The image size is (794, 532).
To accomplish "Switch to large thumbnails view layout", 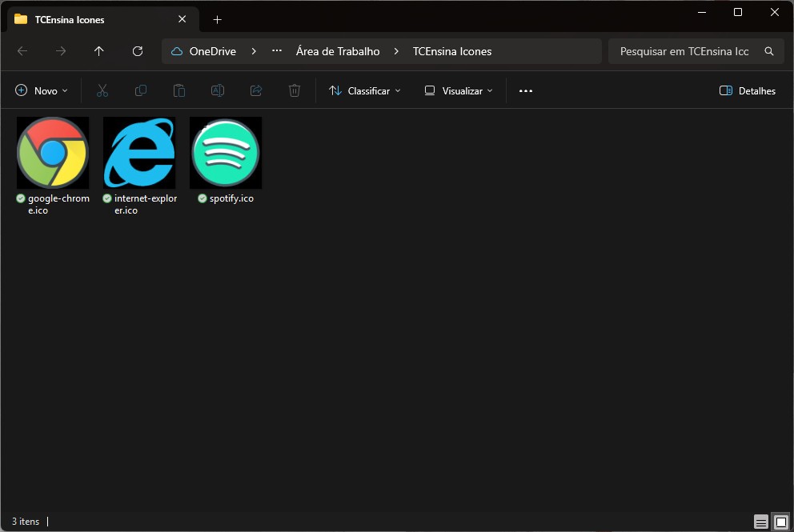I will pyautogui.click(x=781, y=522).
